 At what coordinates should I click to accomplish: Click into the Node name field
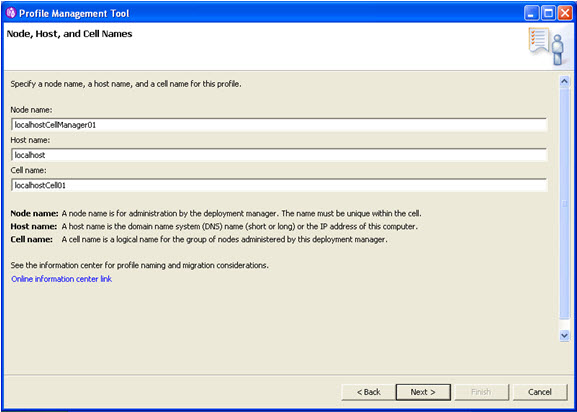279,125
